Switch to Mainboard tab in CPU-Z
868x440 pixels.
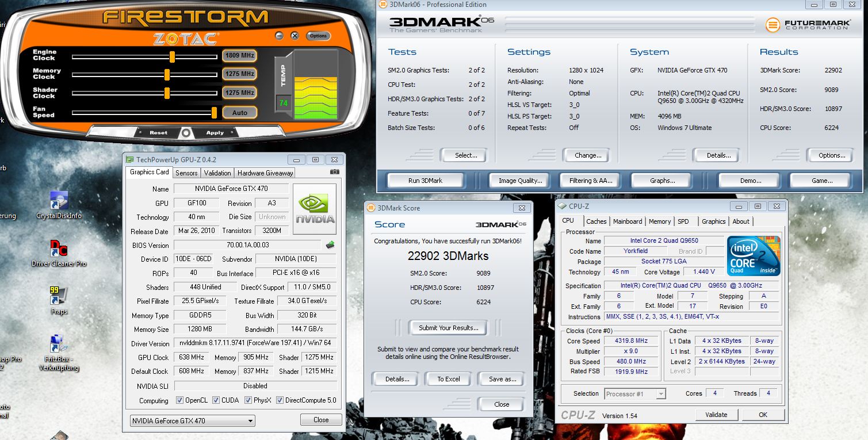click(628, 221)
